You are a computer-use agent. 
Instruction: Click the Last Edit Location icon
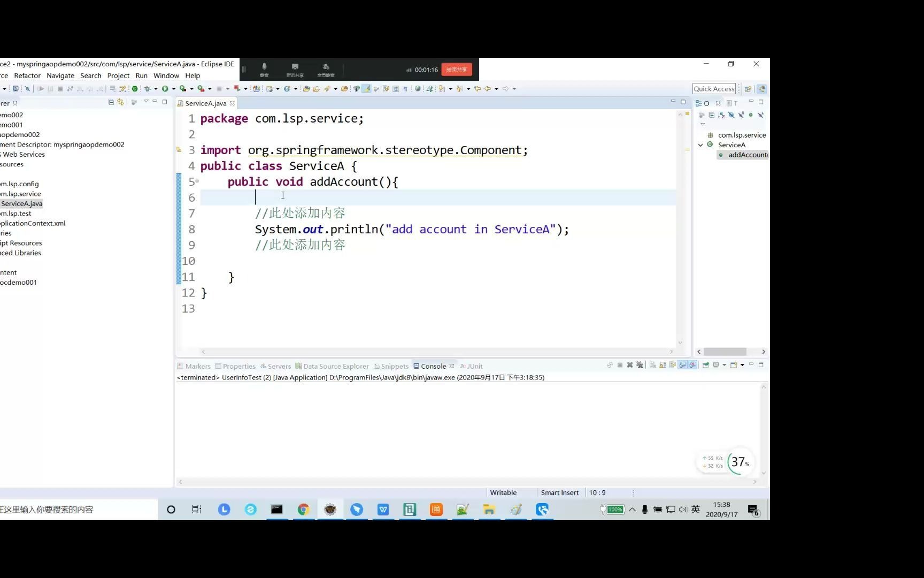pos(478,89)
